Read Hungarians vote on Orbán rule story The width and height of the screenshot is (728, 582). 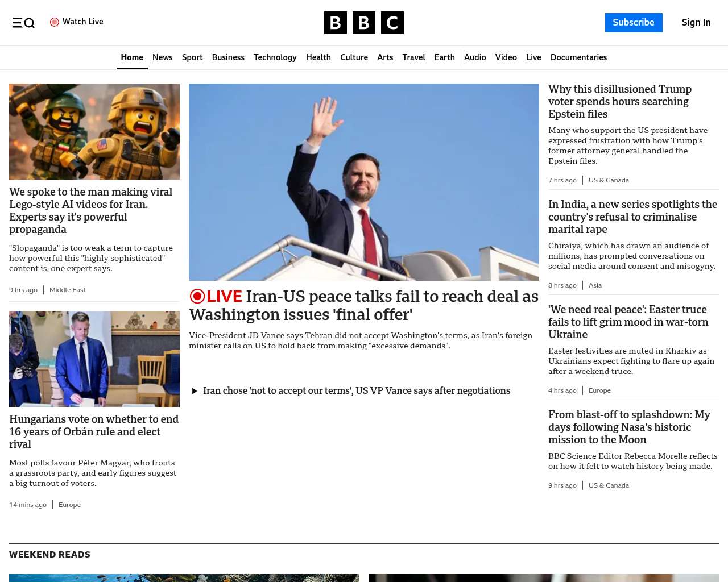pyautogui.click(x=94, y=431)
